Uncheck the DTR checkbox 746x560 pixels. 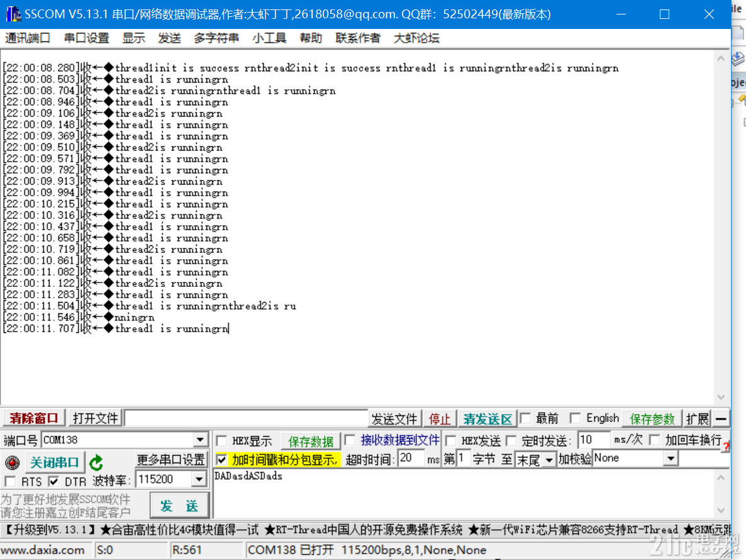point(53,481)
